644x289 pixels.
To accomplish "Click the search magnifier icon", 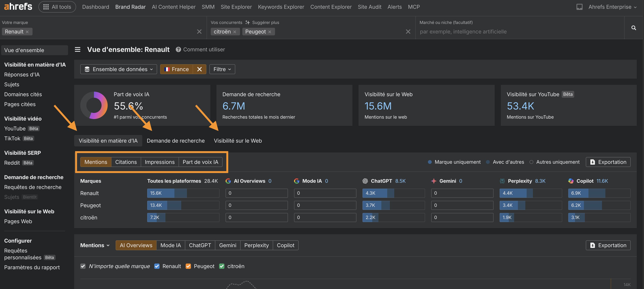I will click(634, 28).
